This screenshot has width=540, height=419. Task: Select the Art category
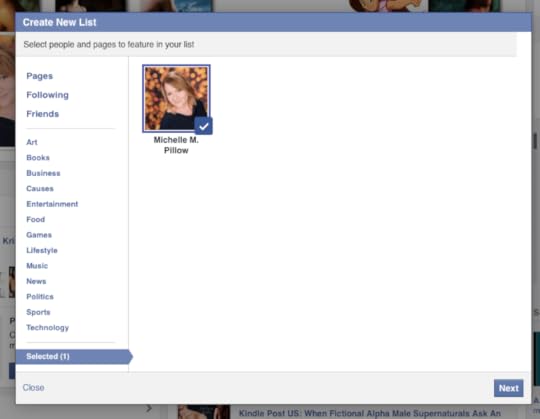tap(32, 142)
